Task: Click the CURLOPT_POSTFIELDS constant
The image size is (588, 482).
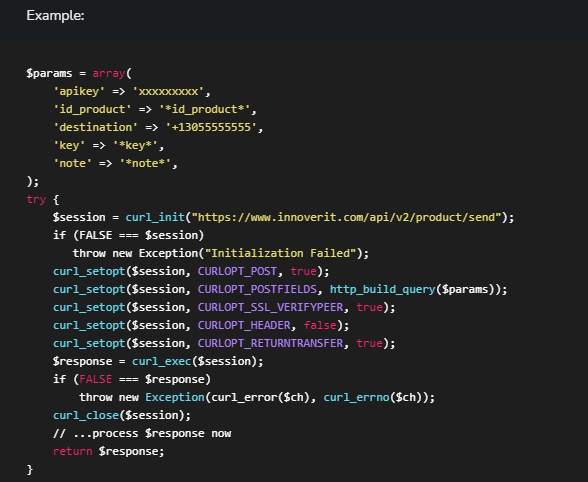Action: click(x=257, y=289)
